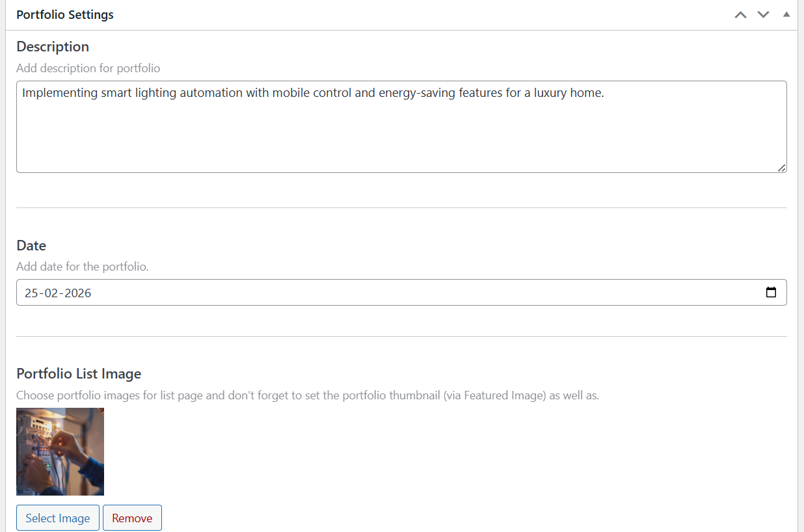Click the Portfolio List Image heading

[79, 374]
